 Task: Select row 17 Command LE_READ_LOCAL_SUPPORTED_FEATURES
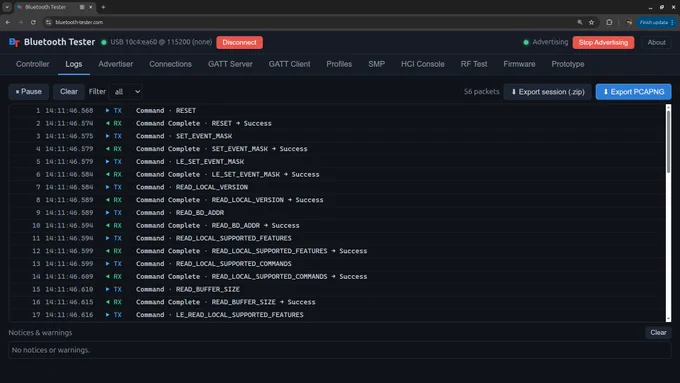coord(337,315)
